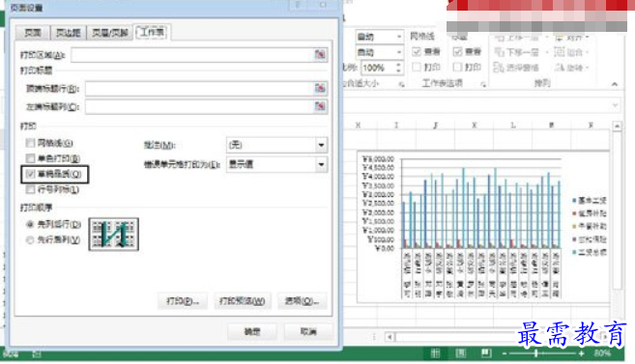Toggle the 标题 查看 checkbox in the ribbon
The width and height of the screenshot is (635, 364).
457,52
